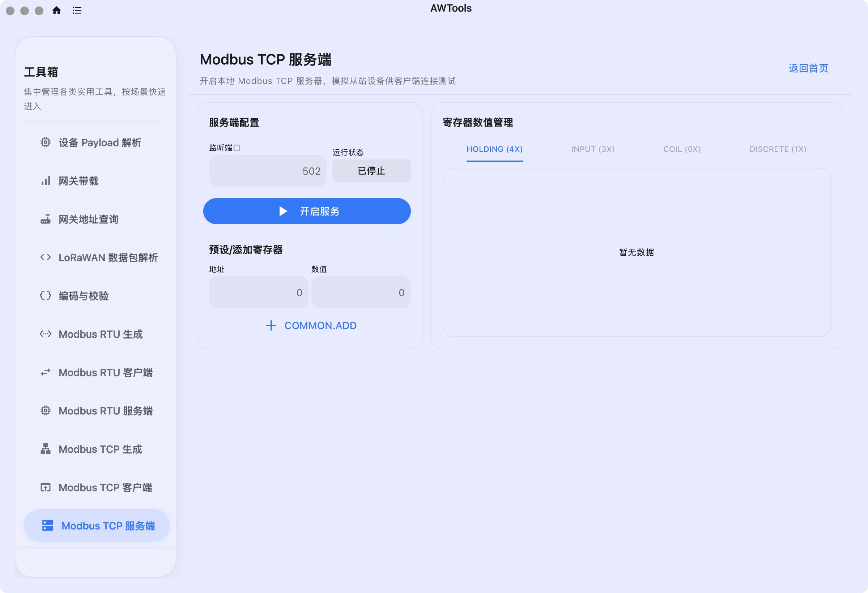Switch to COIL (0X) tab

pos(682,149)
